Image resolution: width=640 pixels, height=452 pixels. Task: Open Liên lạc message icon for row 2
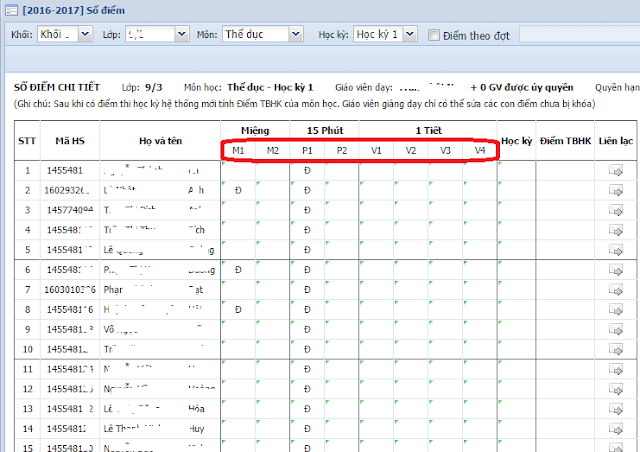pyautogui.click(x=616, y=190)
